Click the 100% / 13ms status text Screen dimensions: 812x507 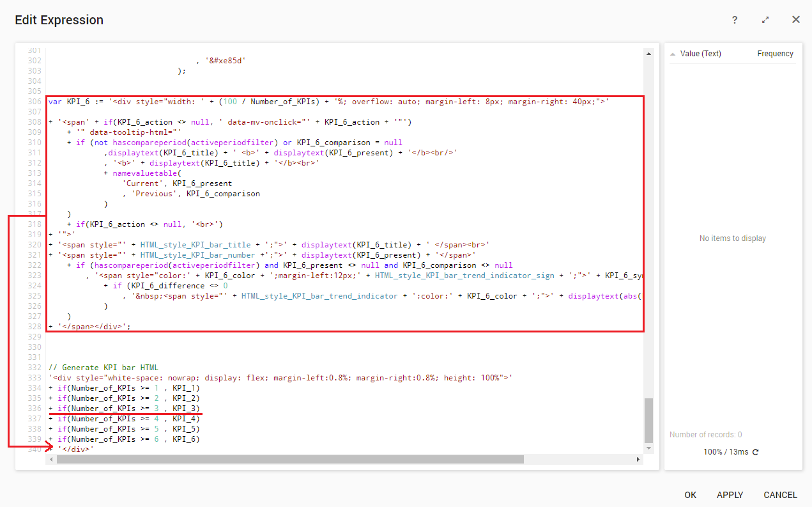tap(727, 451)
